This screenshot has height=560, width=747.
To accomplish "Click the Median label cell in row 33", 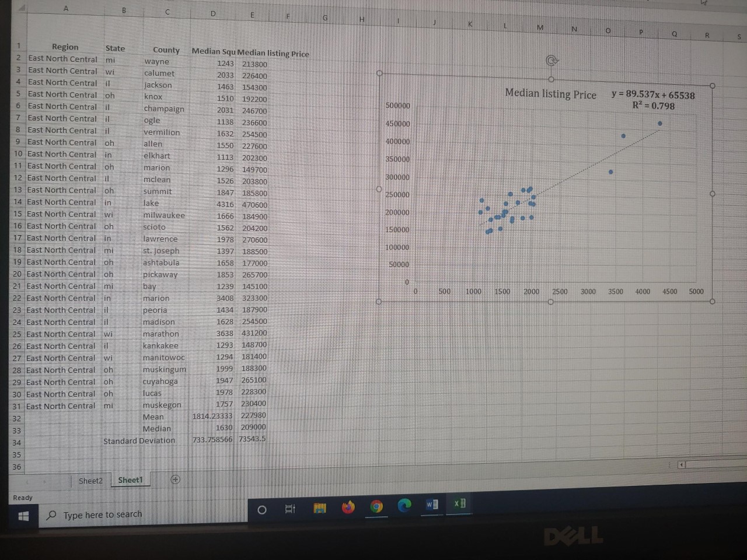I will (x=156, y=428).
